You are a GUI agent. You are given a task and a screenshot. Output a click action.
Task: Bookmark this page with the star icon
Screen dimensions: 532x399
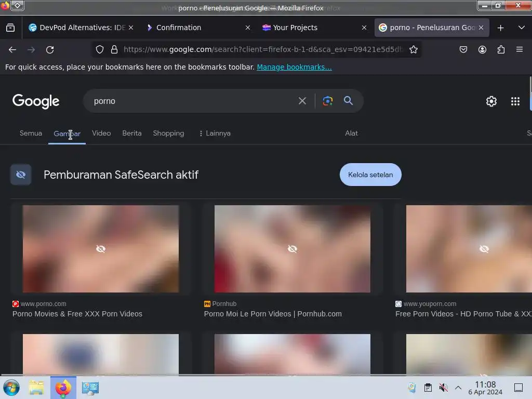click(413, 49)
